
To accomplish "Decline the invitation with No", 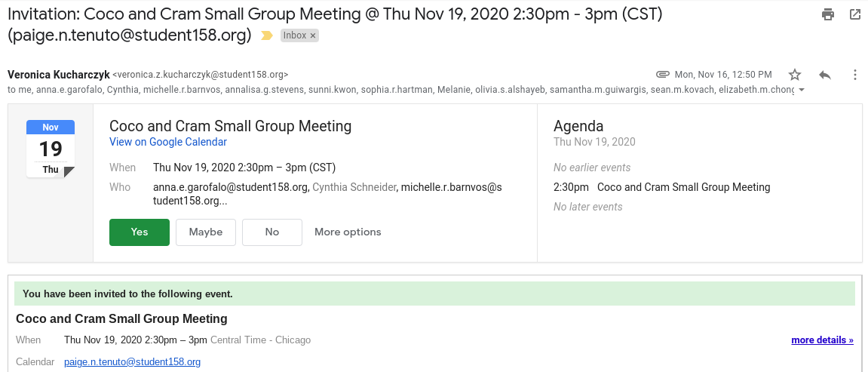I will pos(272,232).
